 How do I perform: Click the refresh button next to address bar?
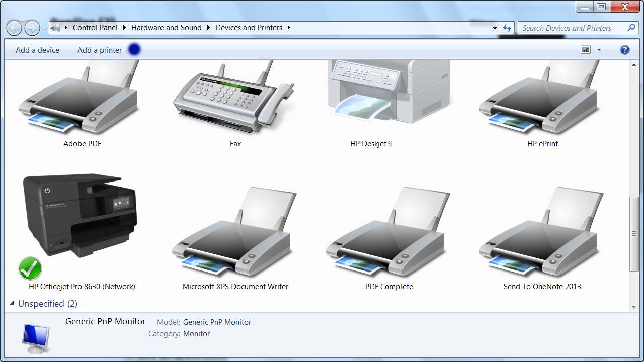click(x=507, y=28)
